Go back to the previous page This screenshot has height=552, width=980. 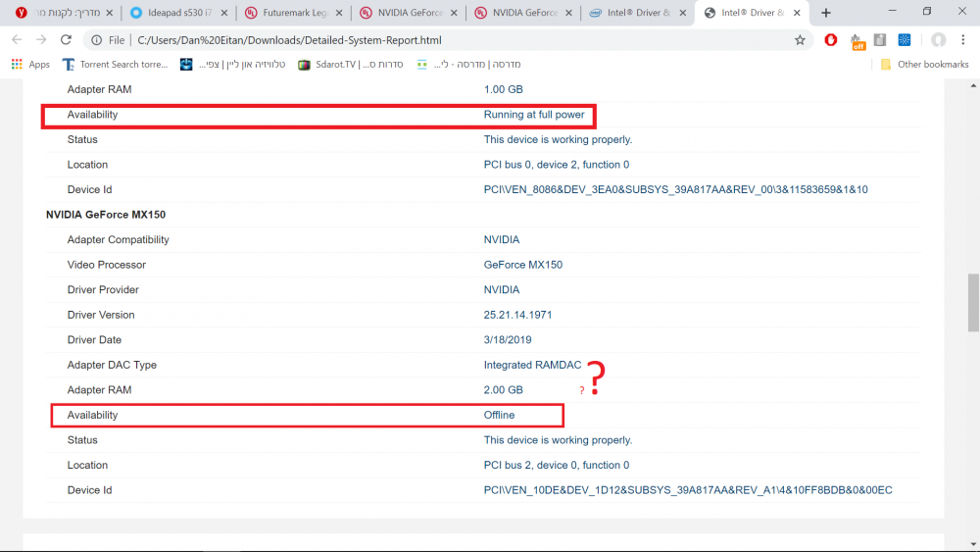17,39
